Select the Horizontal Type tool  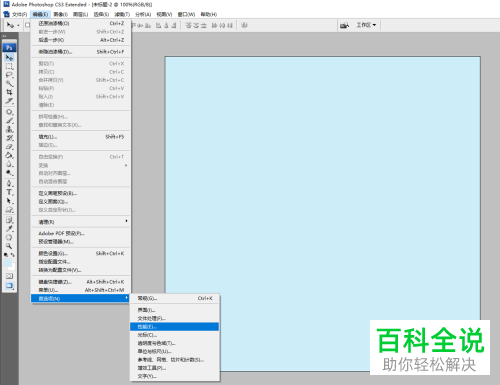pyautogui.click(x=9, y=192)
